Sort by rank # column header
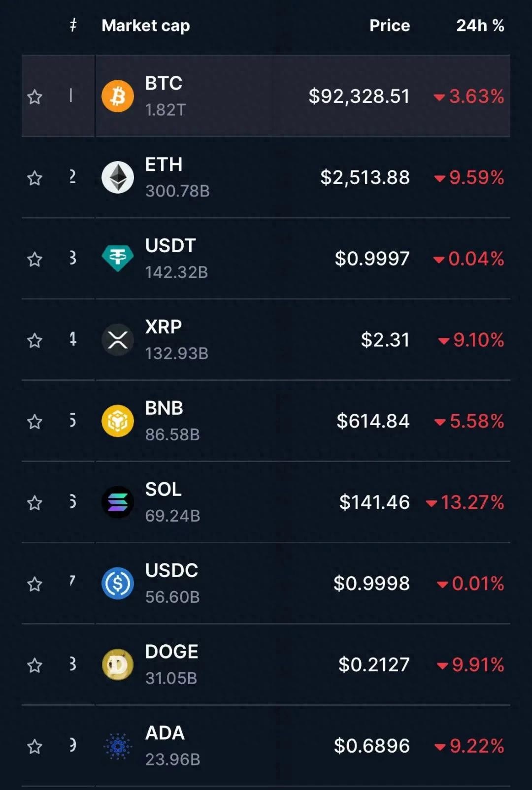Screen dimensions: 532x790 coord(73,25)
